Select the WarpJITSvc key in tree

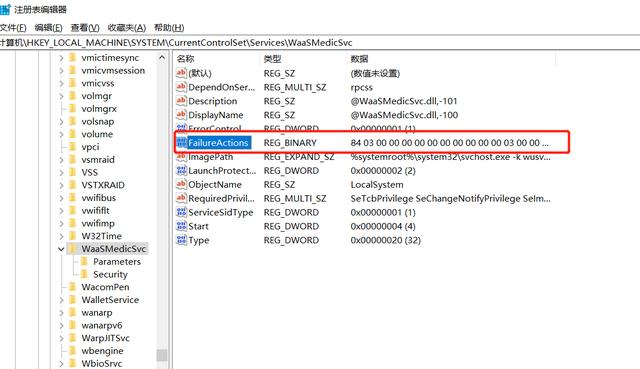(105, 338)
